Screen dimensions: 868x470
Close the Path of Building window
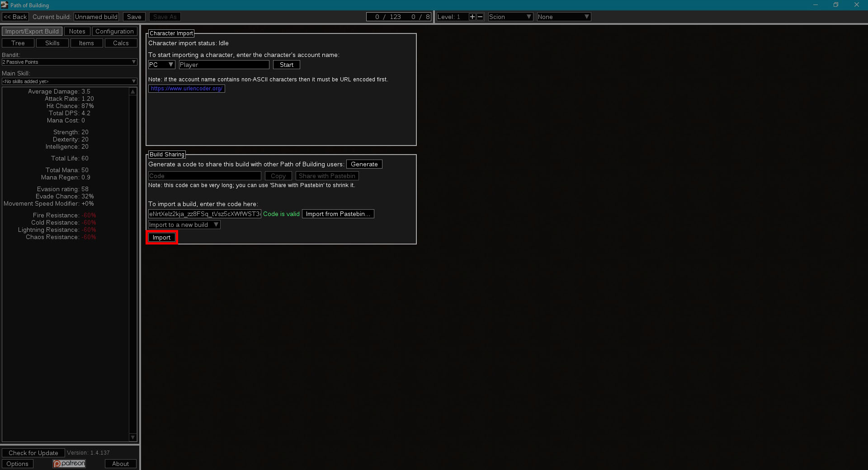click(x=857, y=5)
